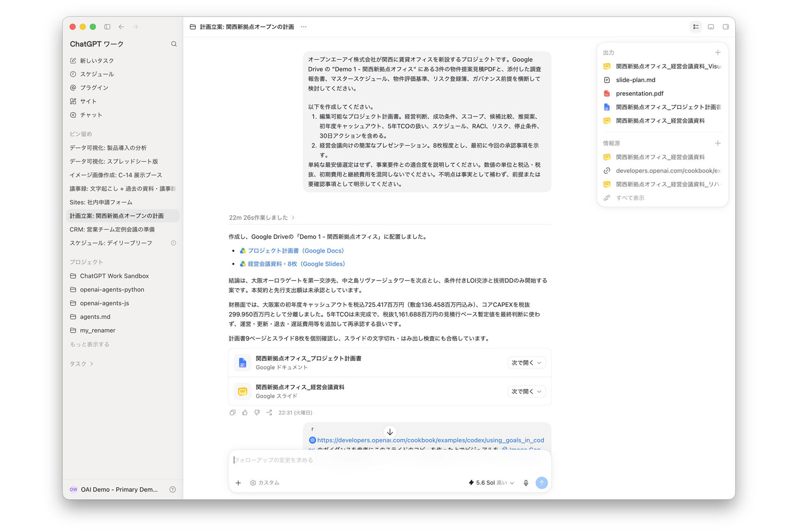Open agents.md project
Image resolution: width=798 pixels, height=532 pixels.
point(123,317)
